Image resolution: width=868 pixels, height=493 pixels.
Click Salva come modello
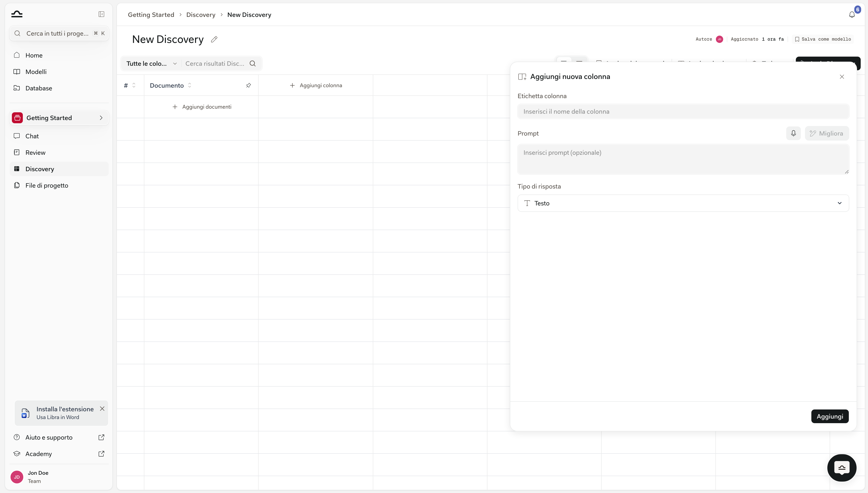click(823, 39)
